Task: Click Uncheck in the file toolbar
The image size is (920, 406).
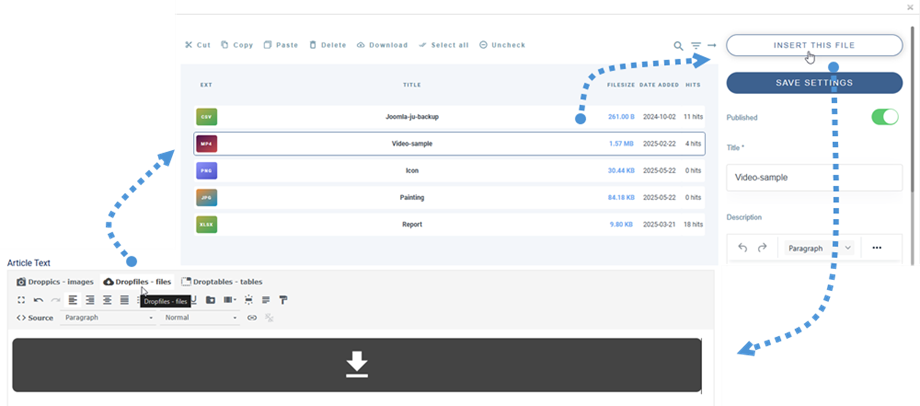Action: click(502, 45)
